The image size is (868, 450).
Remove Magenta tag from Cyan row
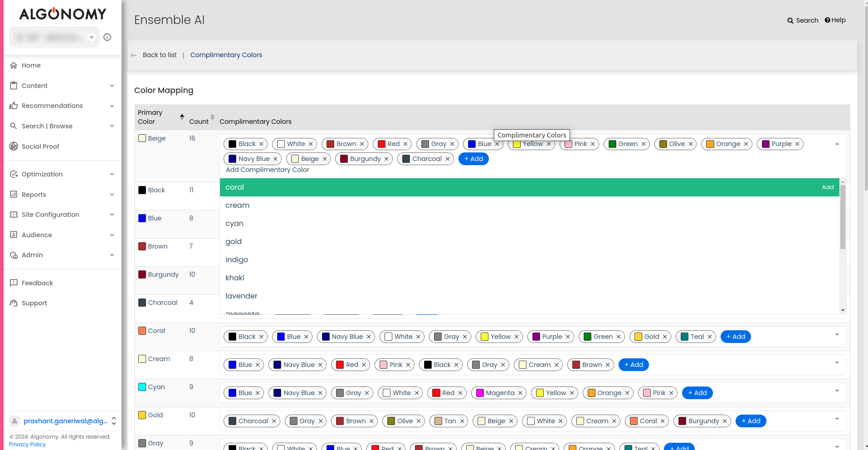520,393
